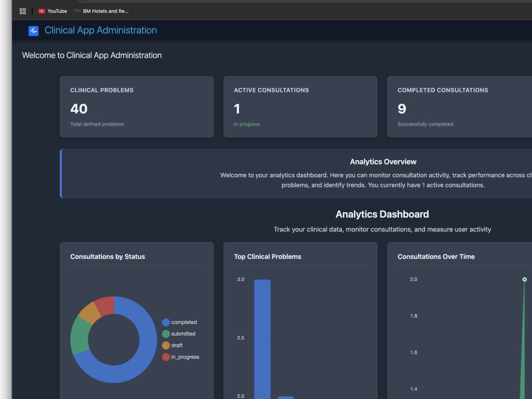Viewport: 532px width, 399px height.
Task: Click the data point on Consultations Over Time line
Action: click(x=525, y=280)
